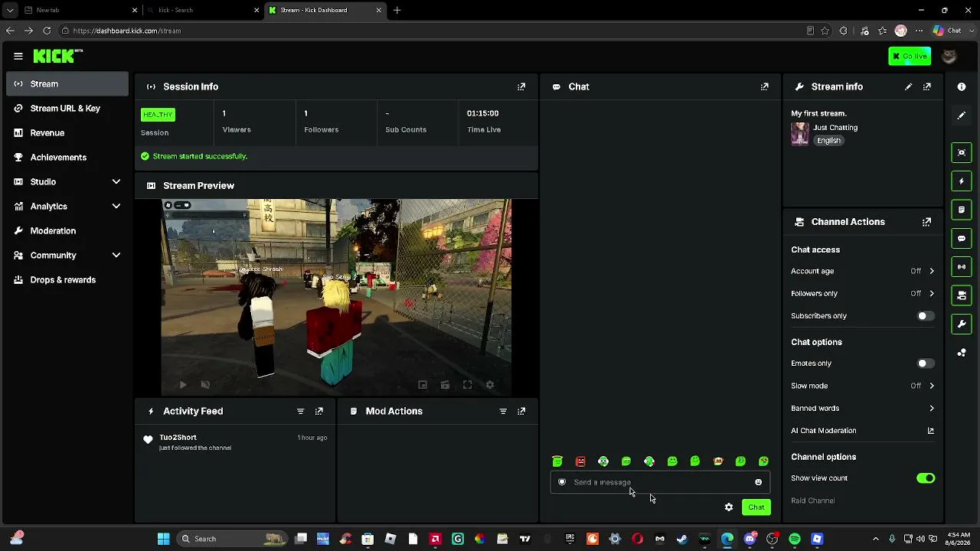Open the user profile avatar

click(x=949, y=56)
